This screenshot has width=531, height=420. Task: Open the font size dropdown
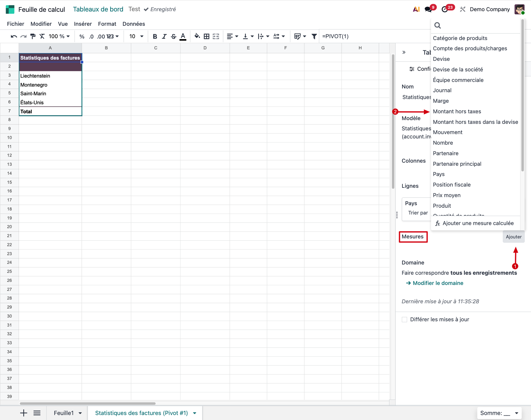[136, 36]
